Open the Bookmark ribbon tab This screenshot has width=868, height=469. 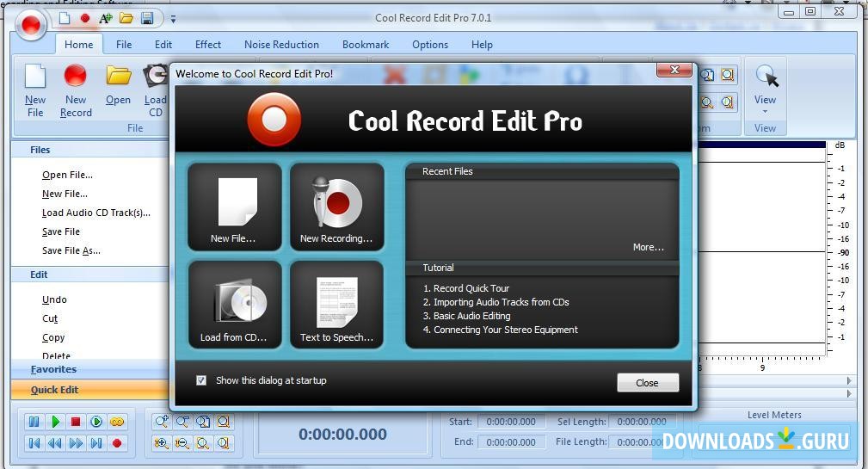(366, 44)
